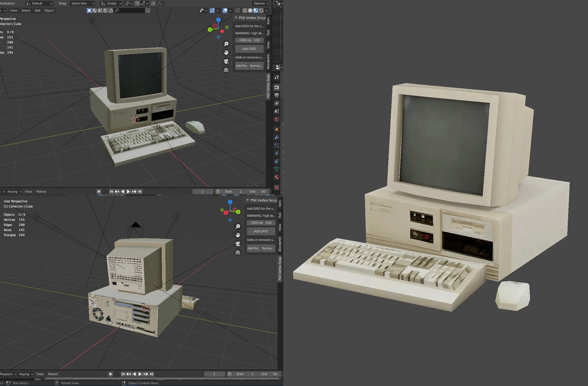This screenshot has height=386, width=588.
Task: Open the Render Properties tab (camera icon)
Action: 277,88
